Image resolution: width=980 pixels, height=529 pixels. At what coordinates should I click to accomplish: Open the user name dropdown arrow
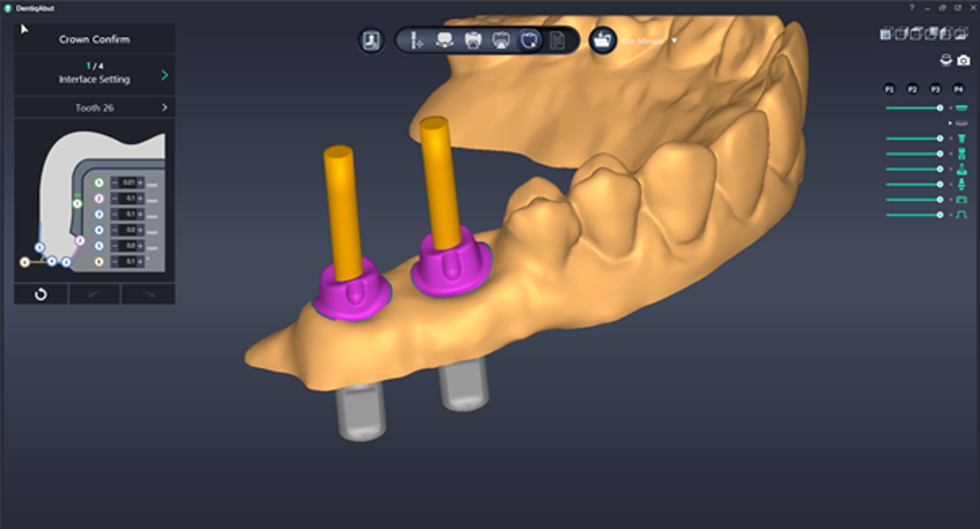(x=674, y=41)
